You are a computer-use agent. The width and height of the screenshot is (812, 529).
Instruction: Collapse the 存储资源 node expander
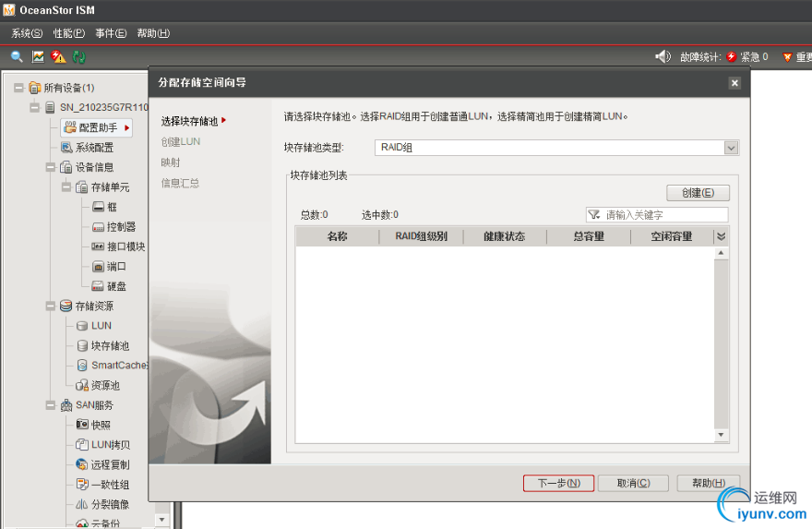click(50, 306)
